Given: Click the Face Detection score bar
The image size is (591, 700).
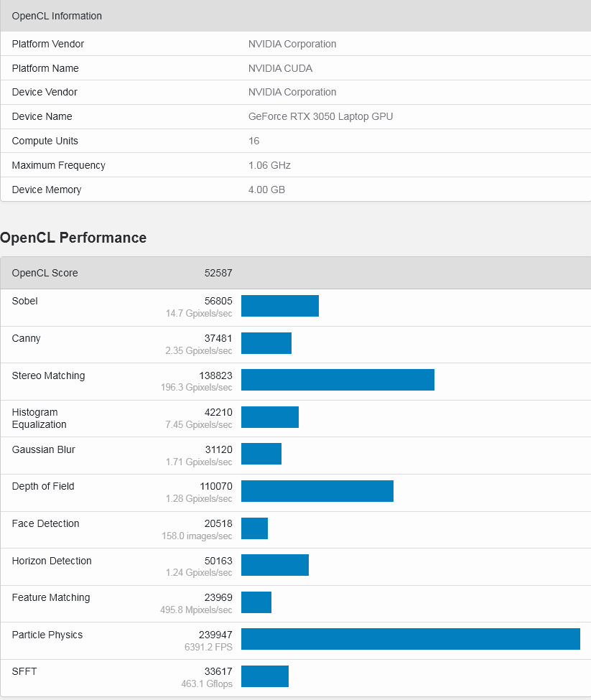Looking at the screenshot, I should [x=254, y=528].
